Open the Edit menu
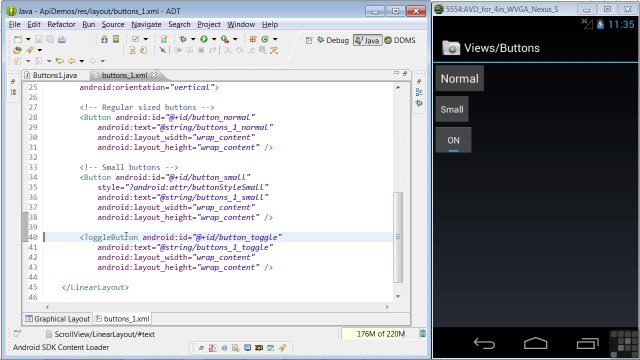 34,24
